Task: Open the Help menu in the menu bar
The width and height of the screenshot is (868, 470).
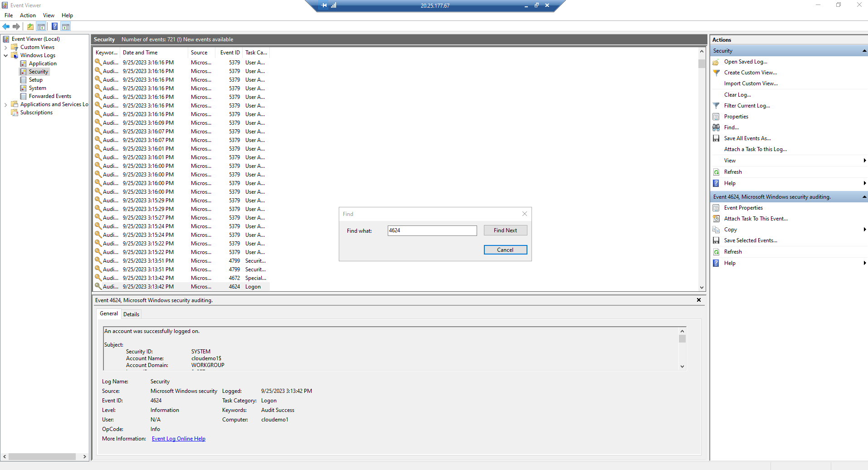Action: (x=67, y=15)
